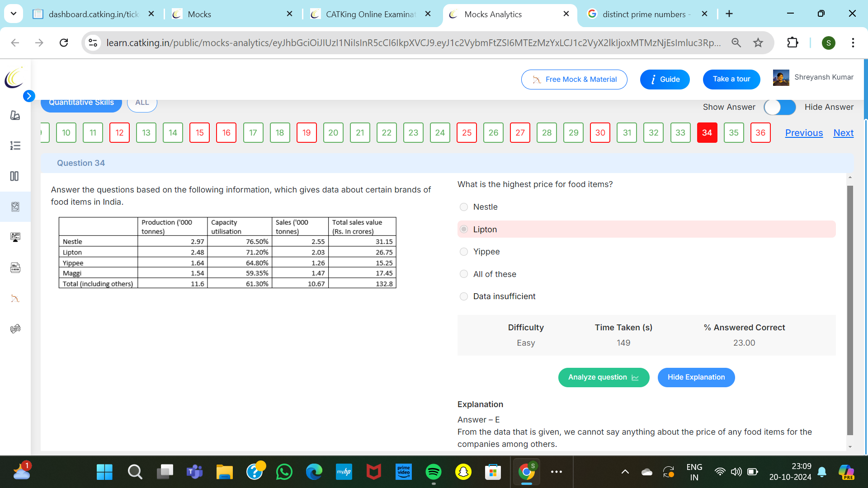This screenshot has width=868, height=488.
Task: Select the Nestle option
Action: (464, 207)
